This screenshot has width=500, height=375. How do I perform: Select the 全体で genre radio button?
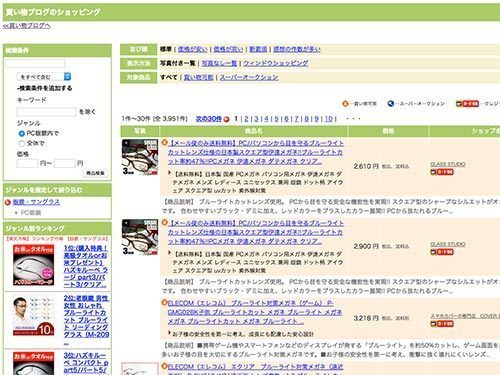coord(22,143)
